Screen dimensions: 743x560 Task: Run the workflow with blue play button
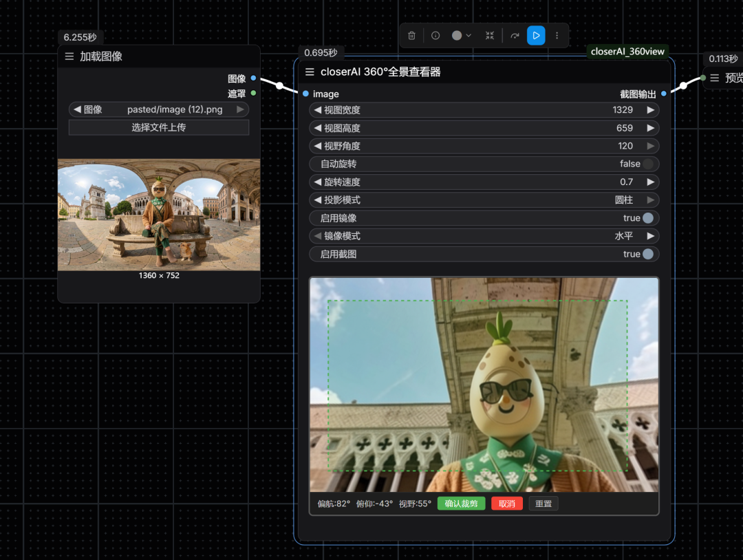[x=536, y=36]
